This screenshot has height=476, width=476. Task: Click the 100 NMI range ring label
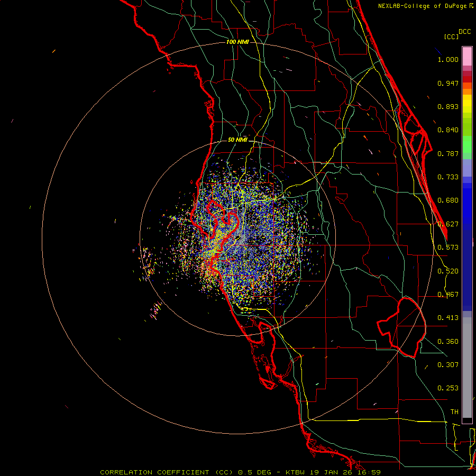[x=237, y=42]
